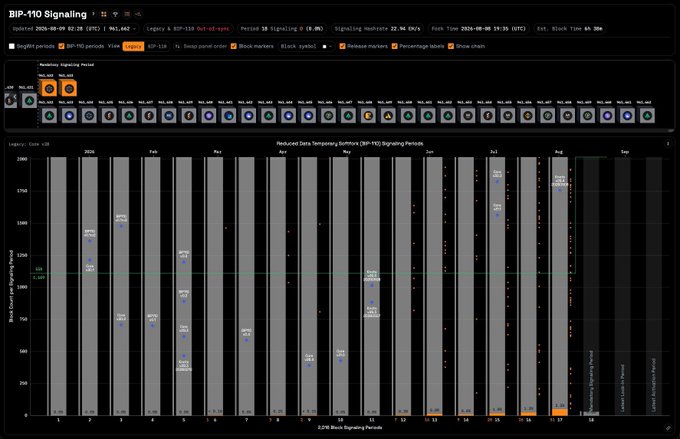680x439 pixels.
Task: Select gray block 961,631 left of the fork
Action: click(29, 101)
